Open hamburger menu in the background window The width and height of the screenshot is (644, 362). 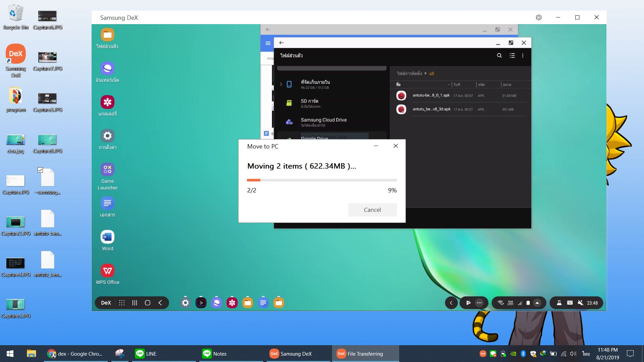[x=268, y=43]
